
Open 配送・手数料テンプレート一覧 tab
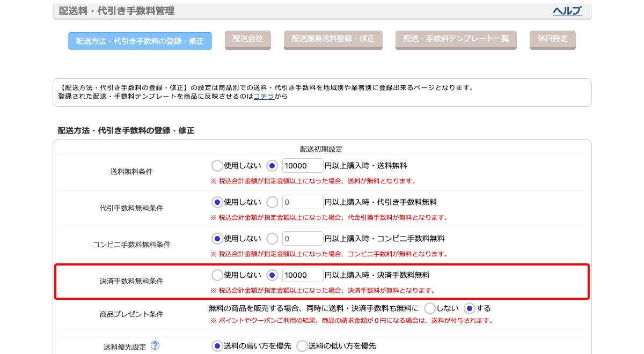pyautogui.click(x=456, y=39)
